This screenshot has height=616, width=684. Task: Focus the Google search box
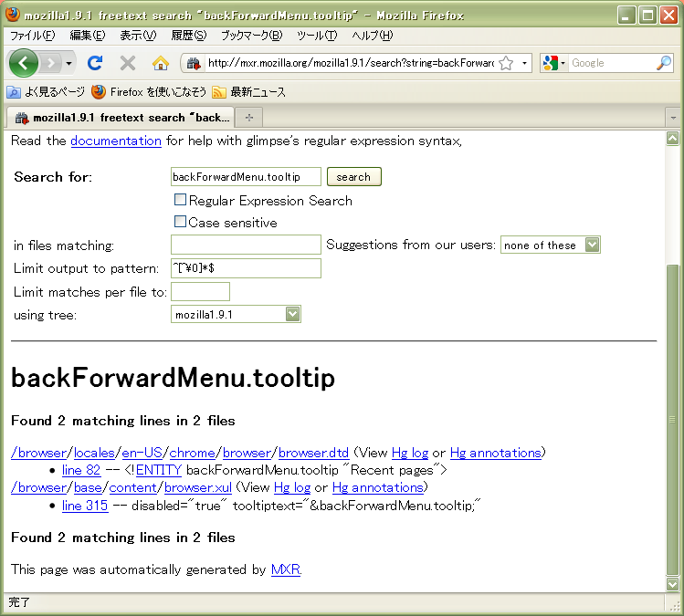tap(612, 63)
